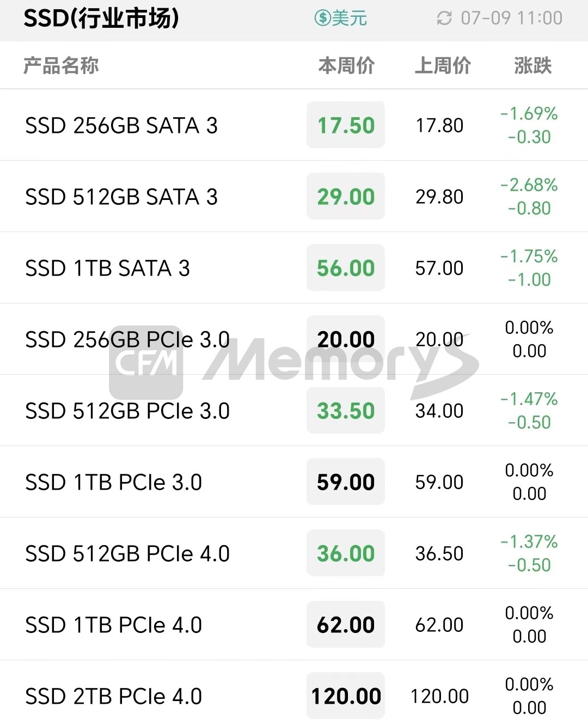
Task: Select the 本周价 column header
Action: point(346,65)
